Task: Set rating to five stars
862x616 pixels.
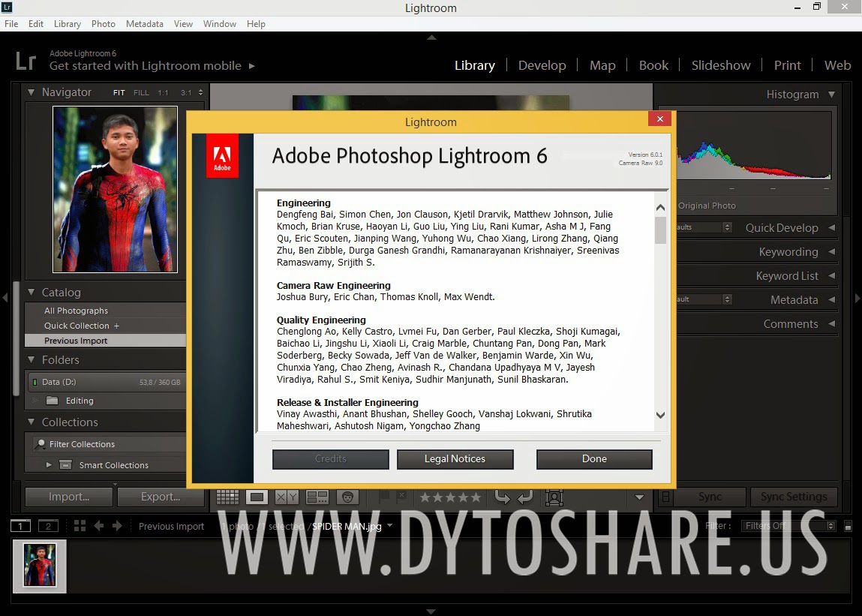Action: coord(477,497)
